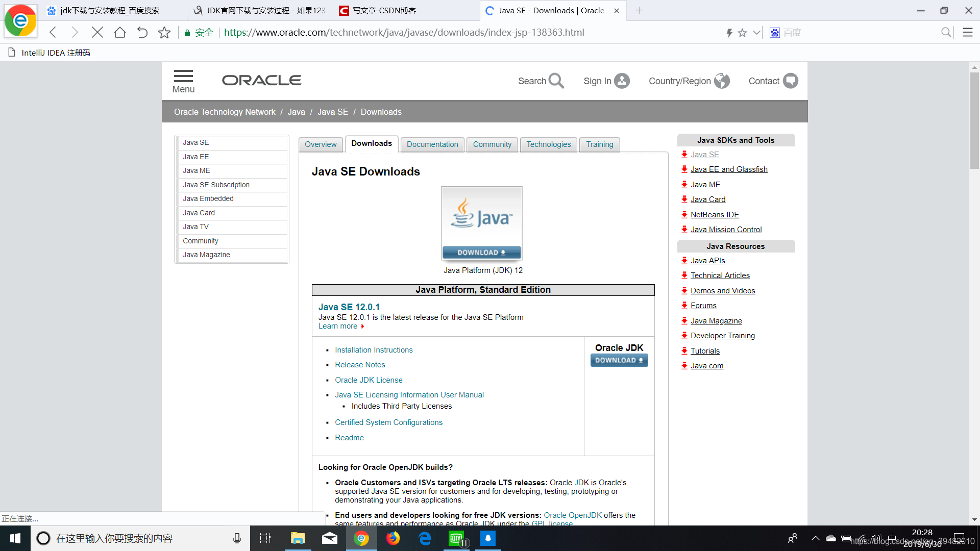
Task: Click the Java Platform DOWNLOAD image button
Action: tap(482, 223)
